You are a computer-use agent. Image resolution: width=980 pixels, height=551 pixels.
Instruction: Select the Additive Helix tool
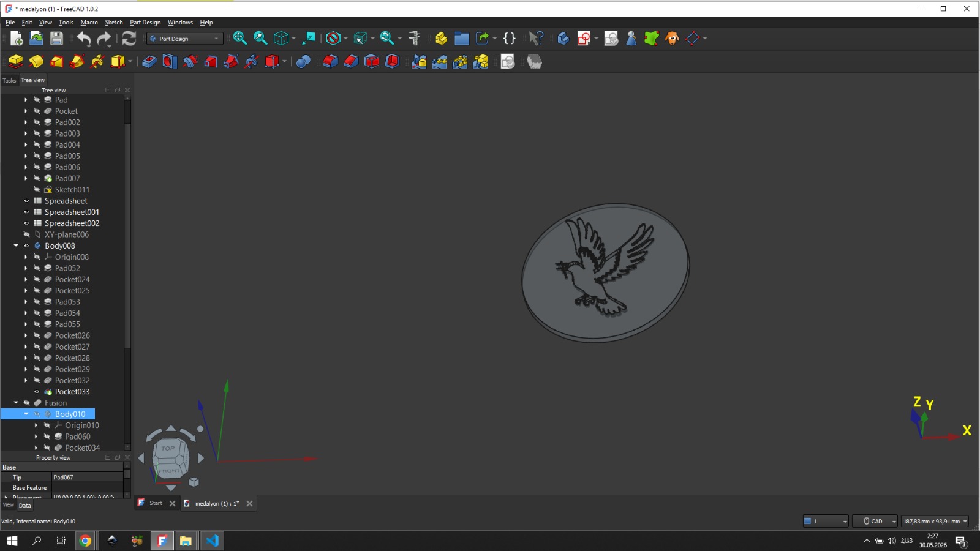(x=97, y=61)
